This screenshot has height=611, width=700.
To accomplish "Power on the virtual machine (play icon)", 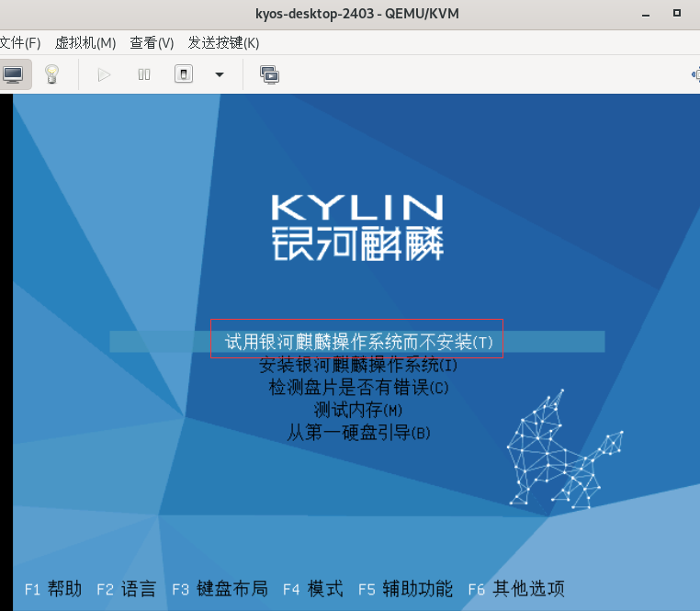I will 104,74.
